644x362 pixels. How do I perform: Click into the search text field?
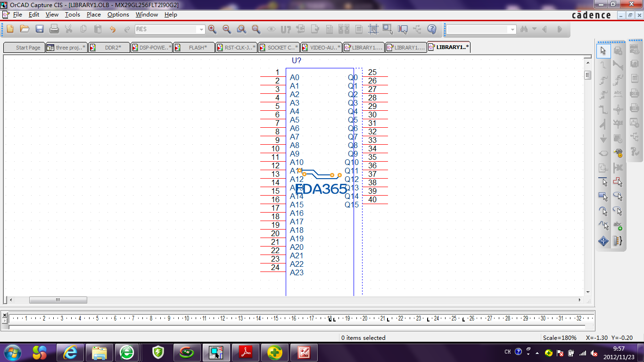[x=478, y=29]
